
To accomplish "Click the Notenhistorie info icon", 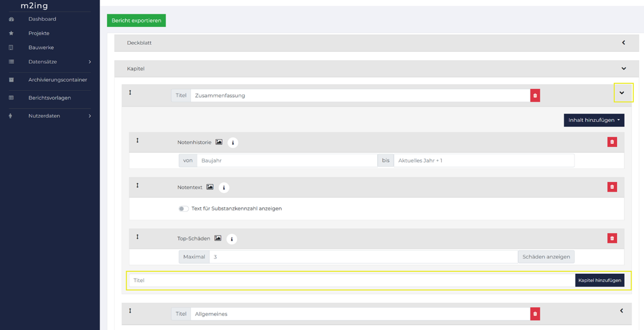I will coord(233,143).
